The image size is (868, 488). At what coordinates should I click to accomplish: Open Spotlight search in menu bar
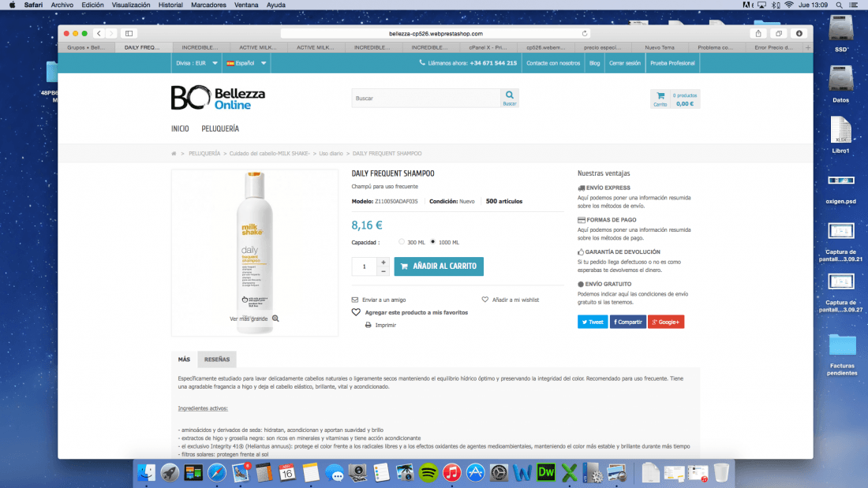point(840,5)
